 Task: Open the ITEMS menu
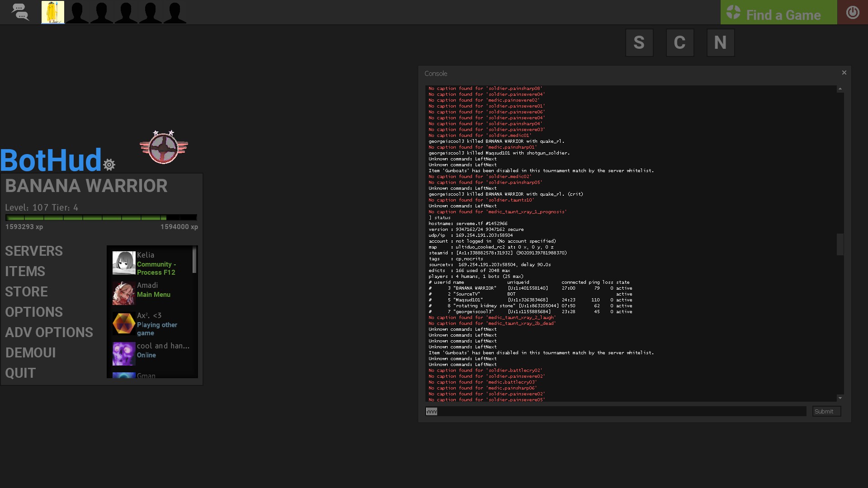pos(25,272)
